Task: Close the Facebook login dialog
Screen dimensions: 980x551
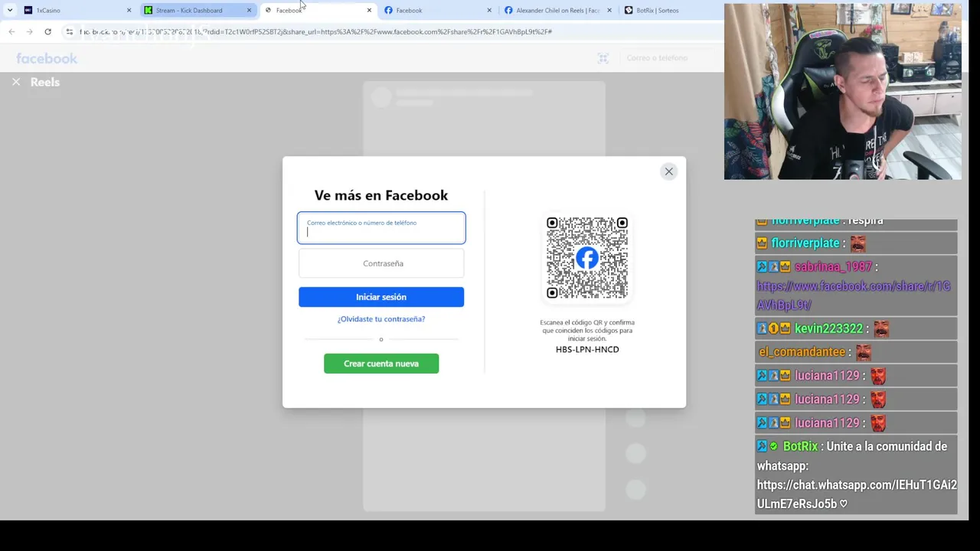Action: (668, 171)
